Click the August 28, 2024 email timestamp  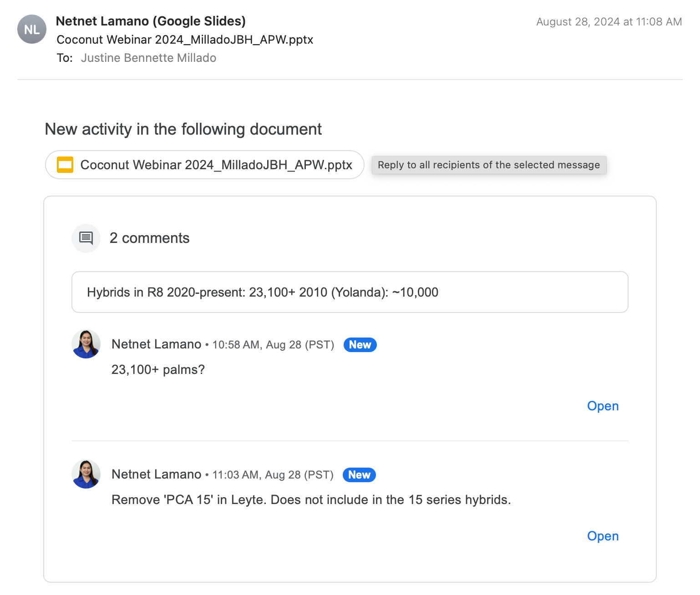coord(609,22)
